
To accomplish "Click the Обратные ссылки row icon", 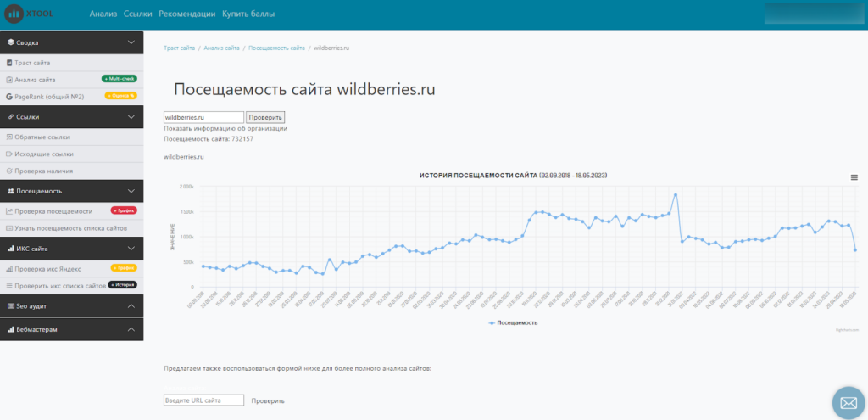I will click(8, 137).
